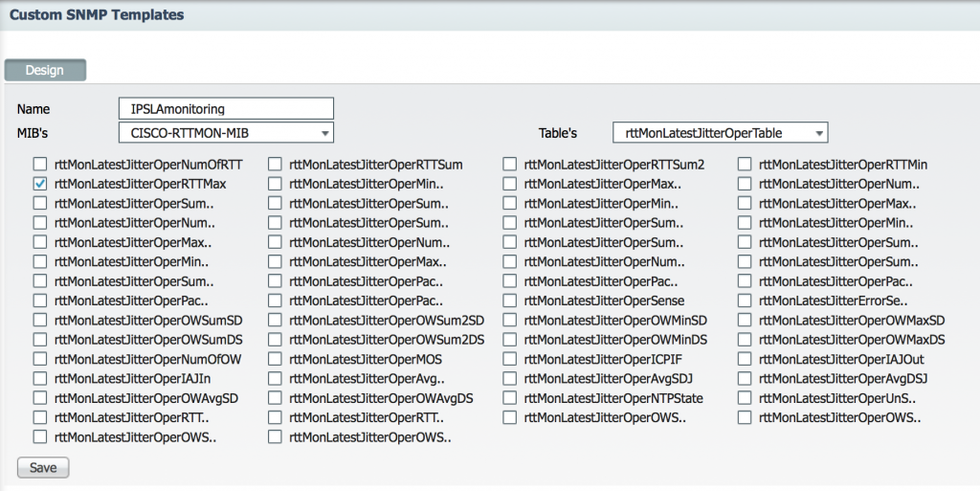The image size is (980, 491).
Task: Check rttMonLatestJitterOperOWAvgSD checkbox
Action: (x=40, y=398)
